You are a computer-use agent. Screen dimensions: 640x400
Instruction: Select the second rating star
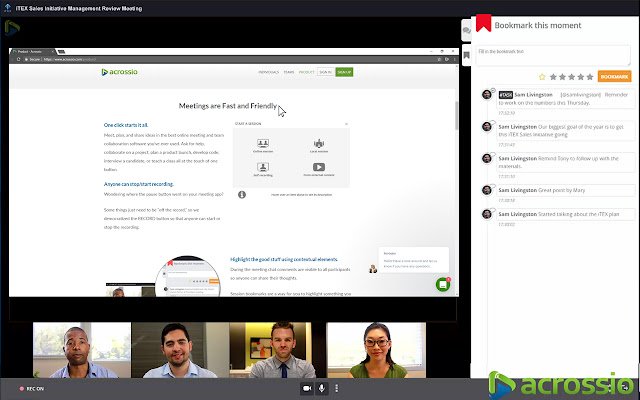(553, 77)
